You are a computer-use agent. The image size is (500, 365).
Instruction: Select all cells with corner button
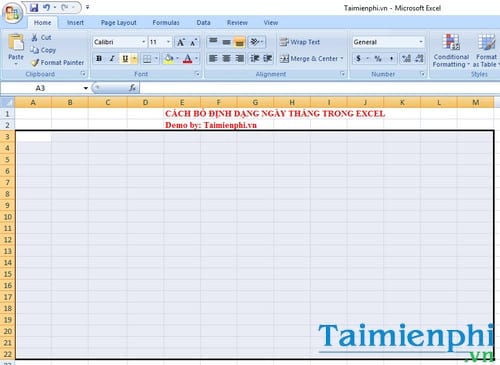7,102
